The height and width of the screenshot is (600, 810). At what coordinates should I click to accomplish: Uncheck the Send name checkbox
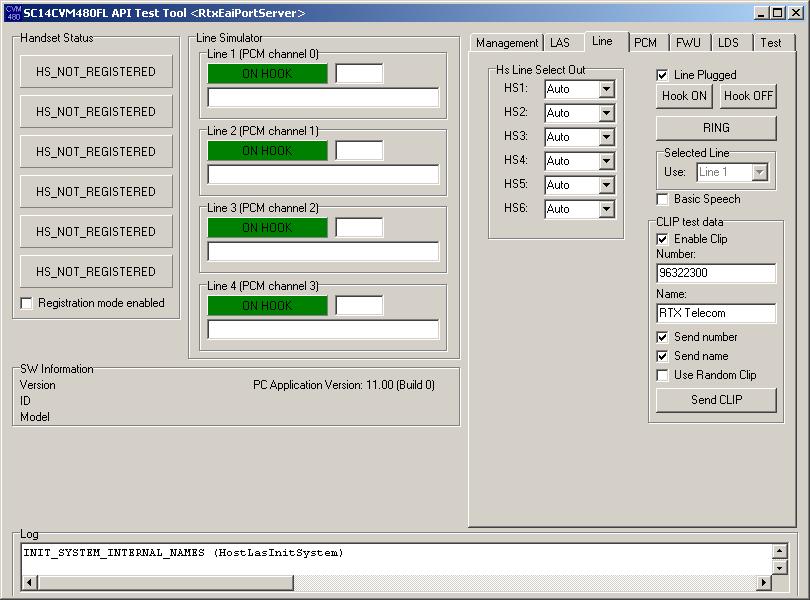click(x=662, y=356)
